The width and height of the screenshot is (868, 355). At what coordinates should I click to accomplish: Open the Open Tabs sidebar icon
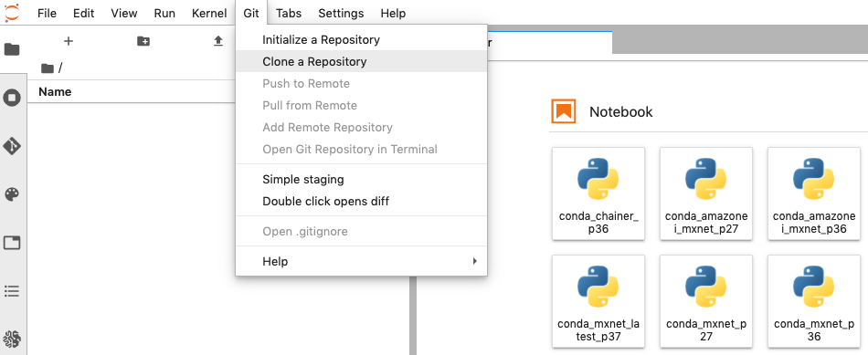point(12,242)
